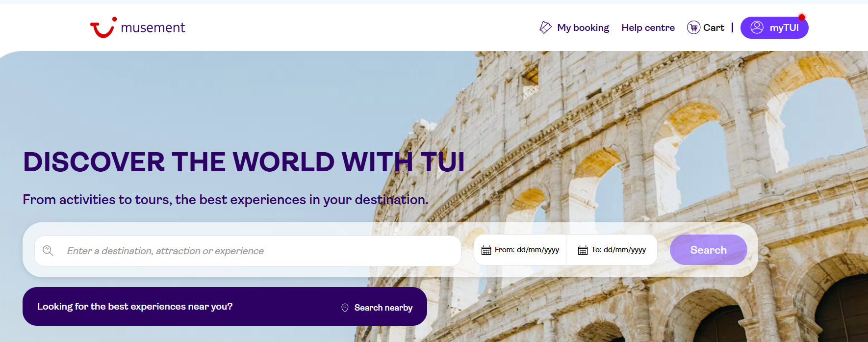The height and width of the screenshot is (342, 868).
Task: Click the musement wordmark in header
Action: tap(153, 28)
